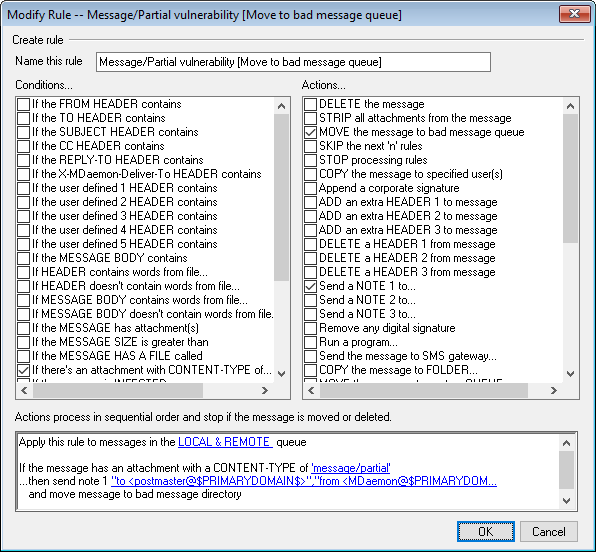Check 'If the user defined 1 HEADER contains'
596x552 pixels.
tap(24, 188)
